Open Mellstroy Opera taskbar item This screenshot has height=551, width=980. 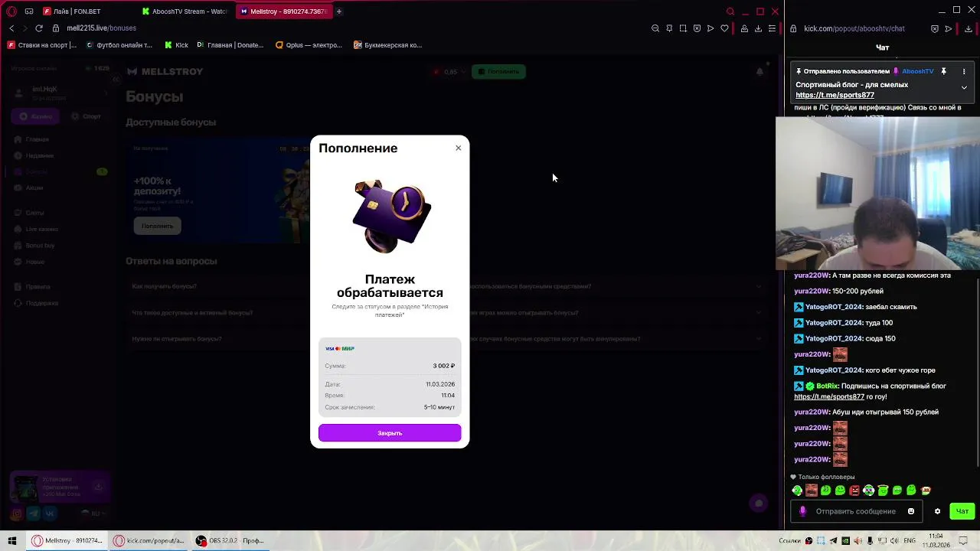(x=67, y=540)
